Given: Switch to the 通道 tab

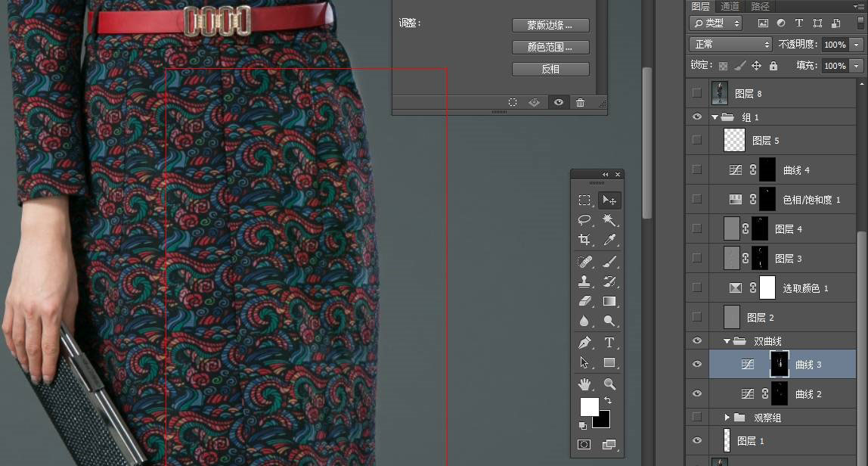Looking at the screenshot, I should (x=730, y=6).
